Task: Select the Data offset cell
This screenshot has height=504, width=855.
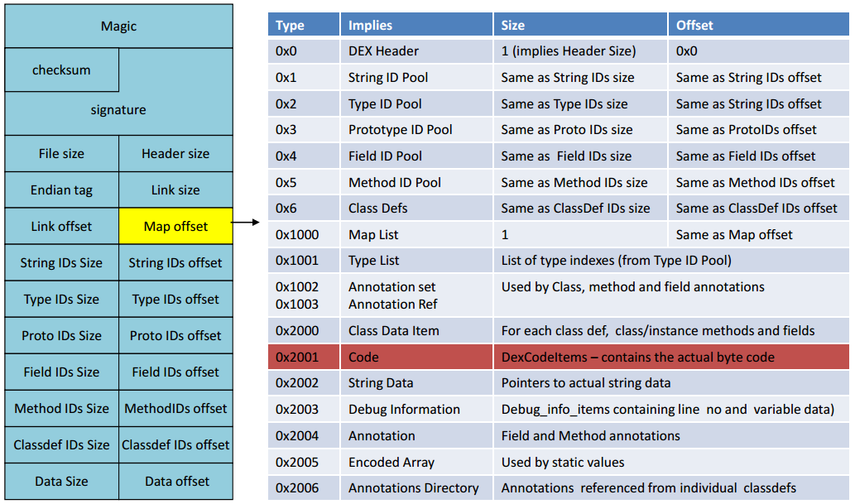Action: pos(175,481)
